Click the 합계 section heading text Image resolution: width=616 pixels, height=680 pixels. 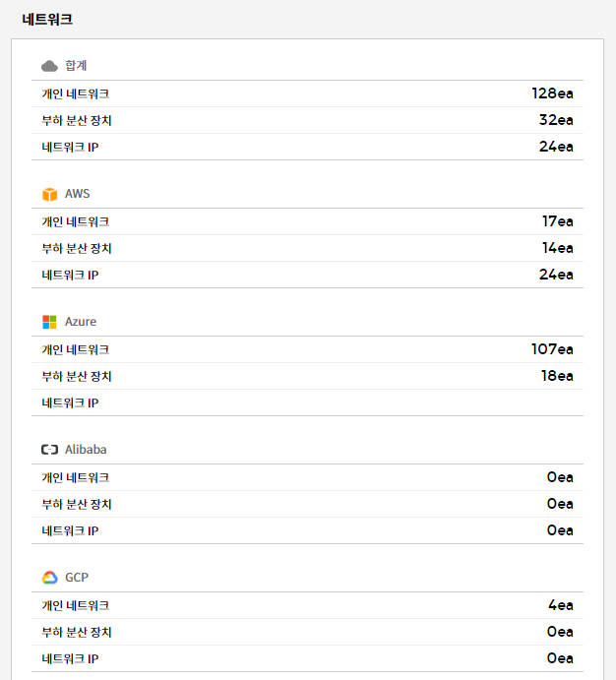76,66
